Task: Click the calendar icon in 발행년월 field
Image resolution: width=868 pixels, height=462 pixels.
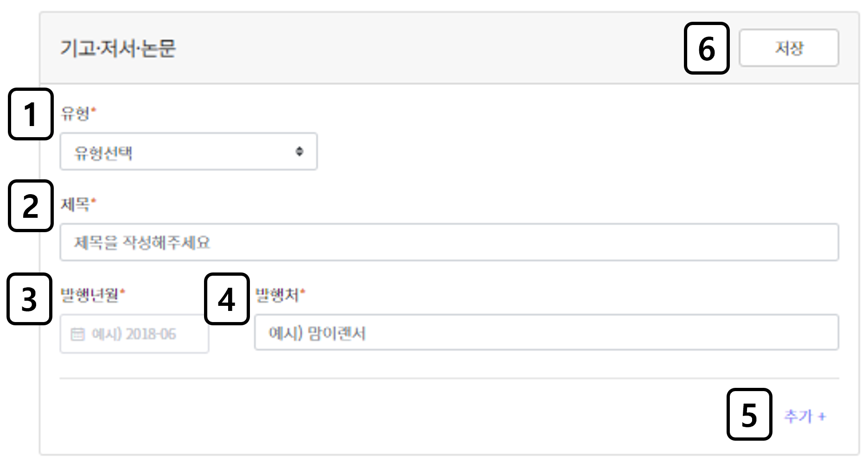Action: (77, 334)
